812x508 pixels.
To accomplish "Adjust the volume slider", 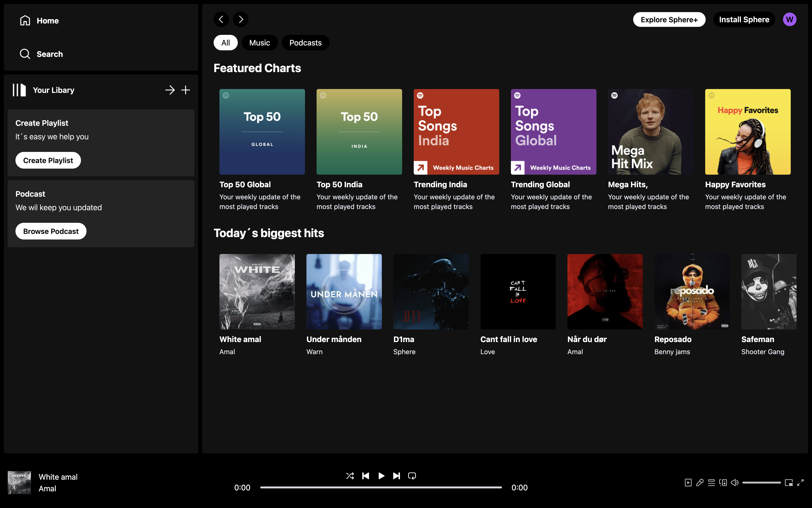I will 762,482.
